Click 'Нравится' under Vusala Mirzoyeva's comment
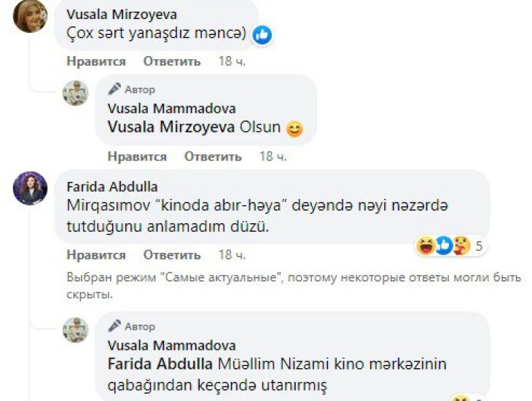 (95, 62)
